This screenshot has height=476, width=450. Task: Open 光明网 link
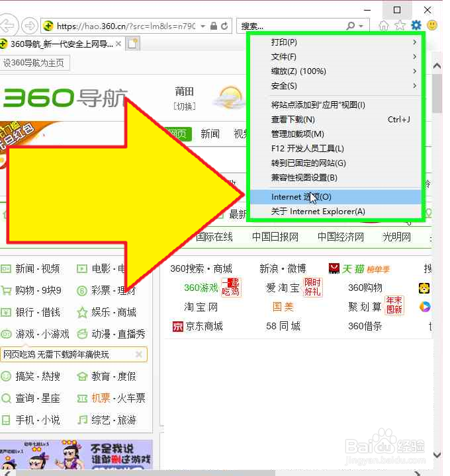(x=396, y=237)
